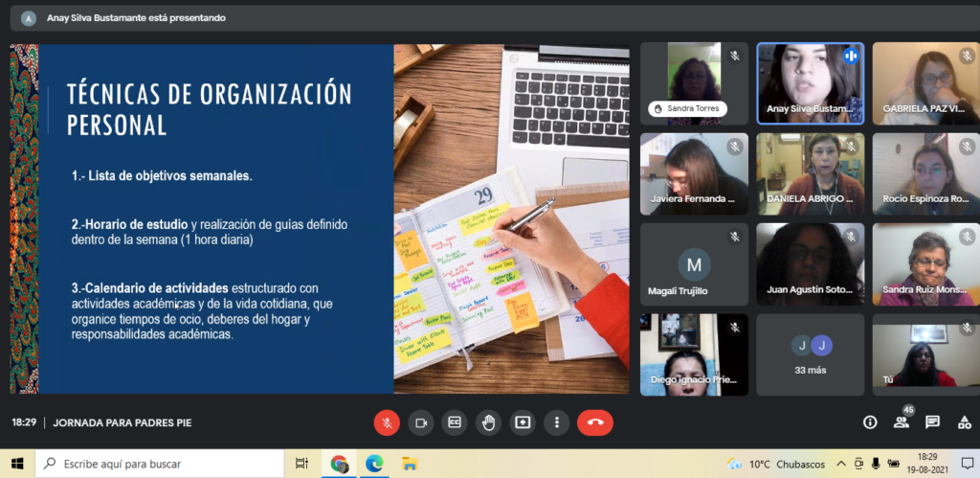Open the three-dot more options menu

tap(556, 423)
